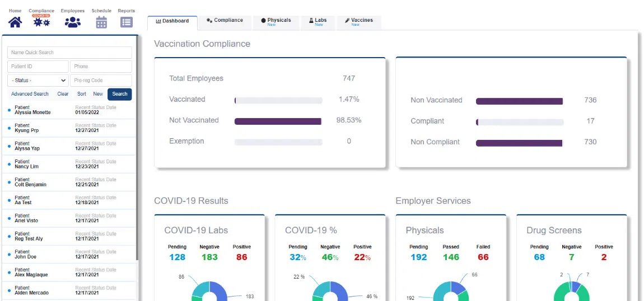Open the Employees people icon
Screen dimensions: 644x301
(72, 22)
